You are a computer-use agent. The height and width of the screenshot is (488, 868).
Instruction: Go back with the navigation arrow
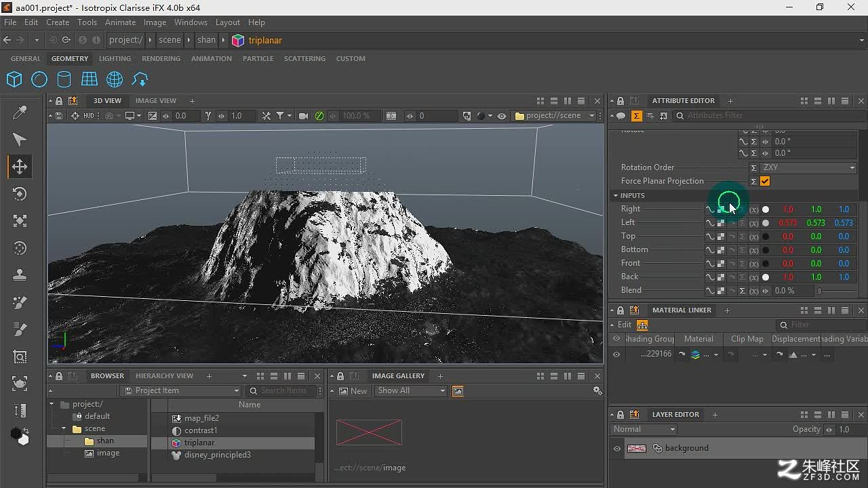coord(7,40)
